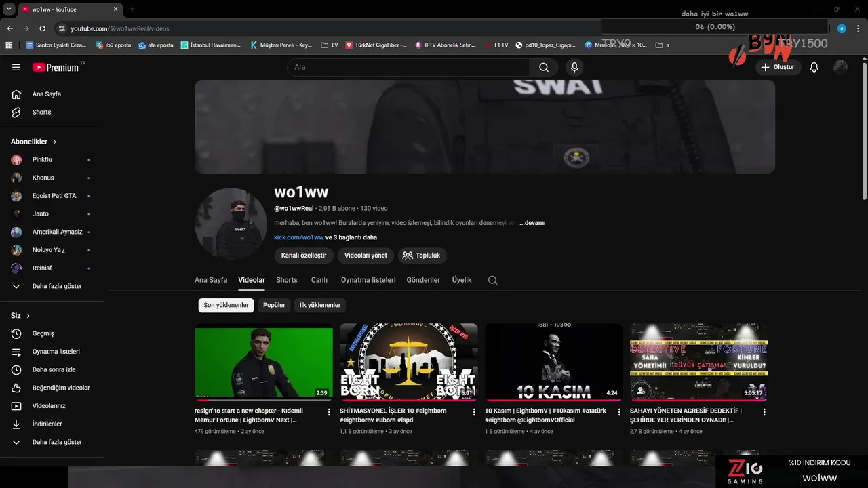Open the notifications bell
868x488 pixels.
point(814,67)
